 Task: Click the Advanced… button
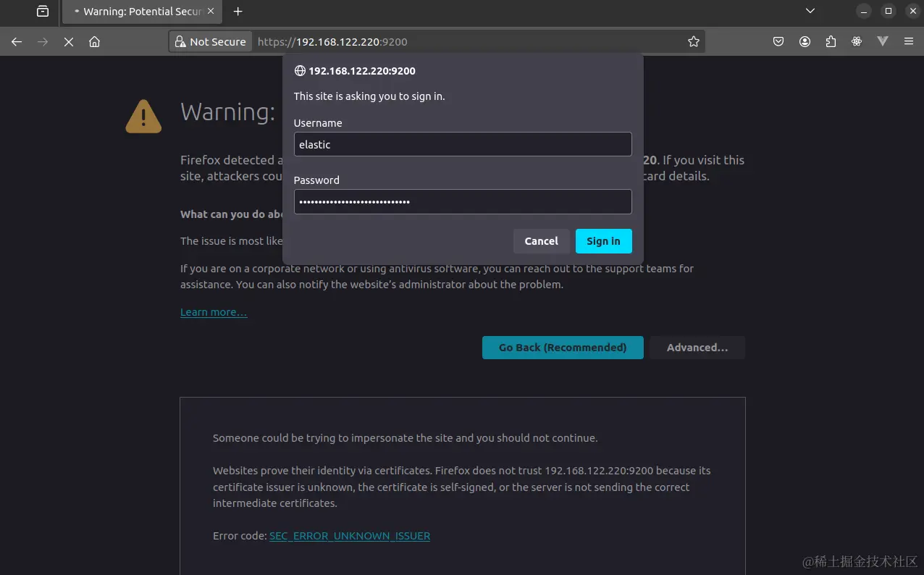[697, 348]
